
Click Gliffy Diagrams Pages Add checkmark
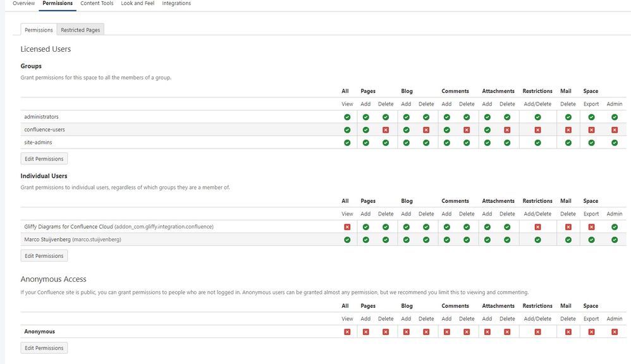coord(366,227)
